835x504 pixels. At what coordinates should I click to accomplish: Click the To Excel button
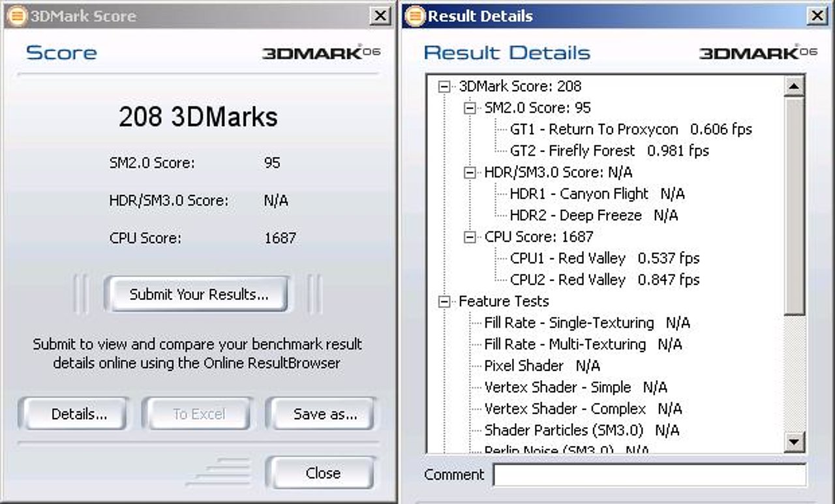point(199,414)
